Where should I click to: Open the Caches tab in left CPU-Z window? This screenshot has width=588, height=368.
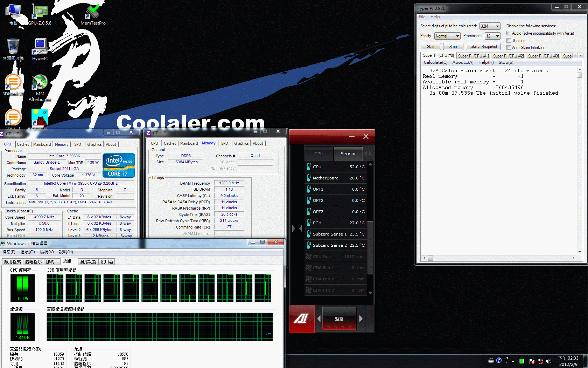pos(23,144)
